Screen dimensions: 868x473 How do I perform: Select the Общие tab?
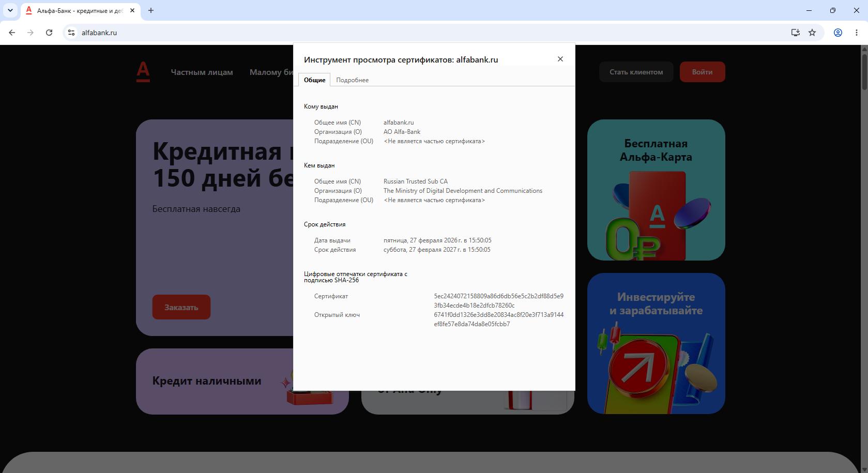[314, 80]
